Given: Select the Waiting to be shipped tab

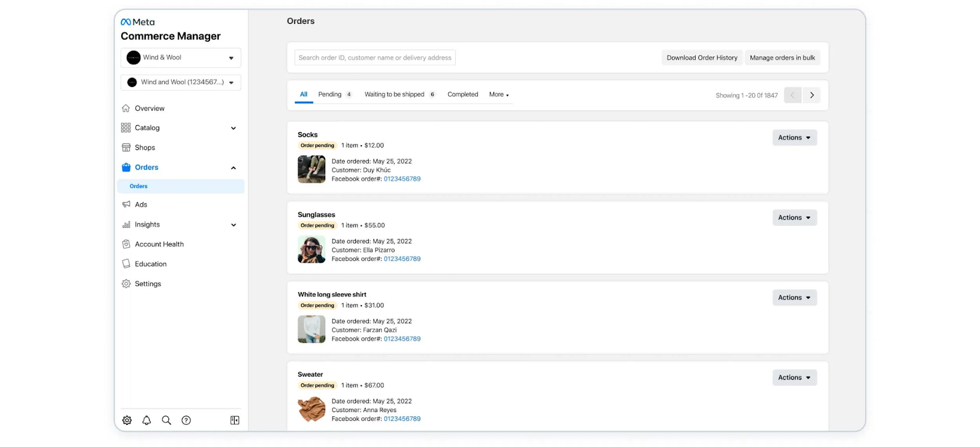Looking at the screenshot, I should pyautogui.click(x=394, y=94).
